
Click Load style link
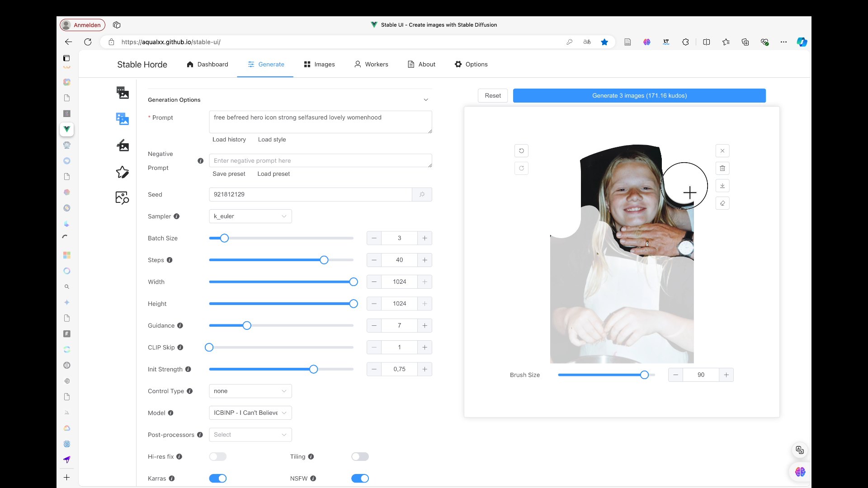[272, 140]
